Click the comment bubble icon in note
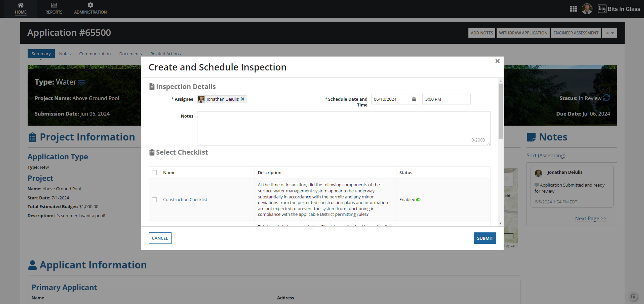Image resolution: width=644 pixels, height=304 pixels. [536, 185]
